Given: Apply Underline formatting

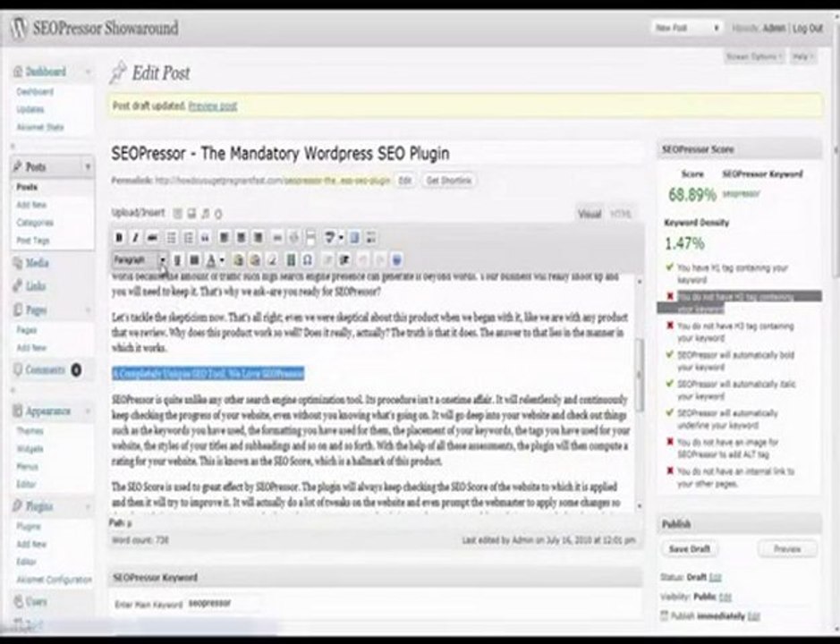Looking at the screenshot, I should (177, 260).
